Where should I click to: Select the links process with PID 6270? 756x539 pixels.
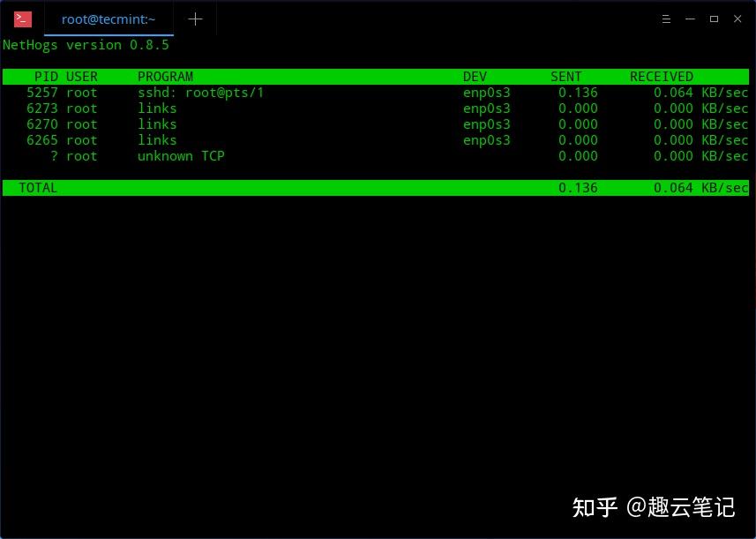click(157, 124)
